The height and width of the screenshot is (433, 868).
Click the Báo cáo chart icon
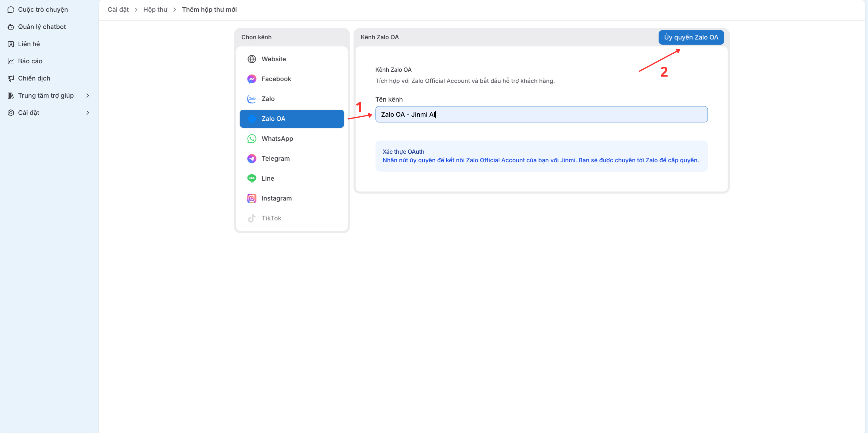pos(11,61)
